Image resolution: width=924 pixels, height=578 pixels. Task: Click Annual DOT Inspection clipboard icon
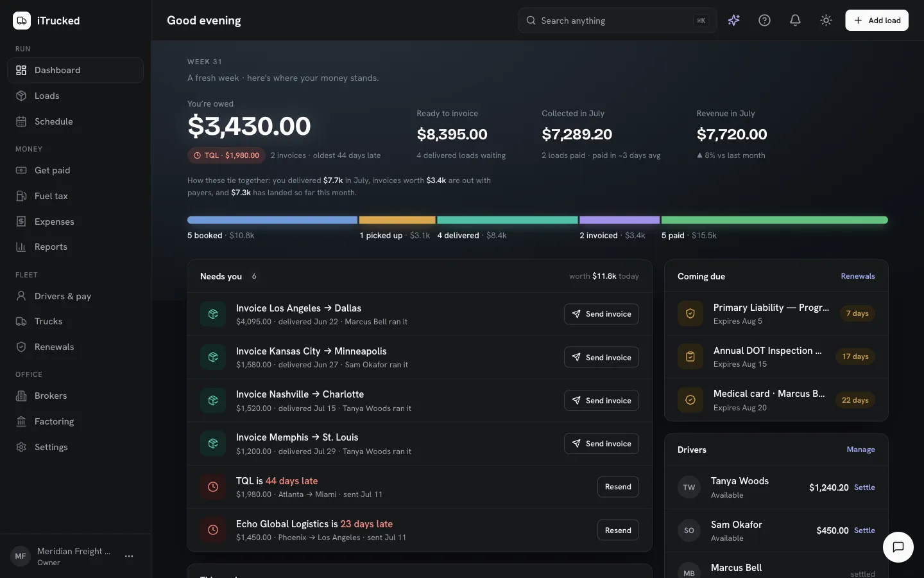(690, 356)
